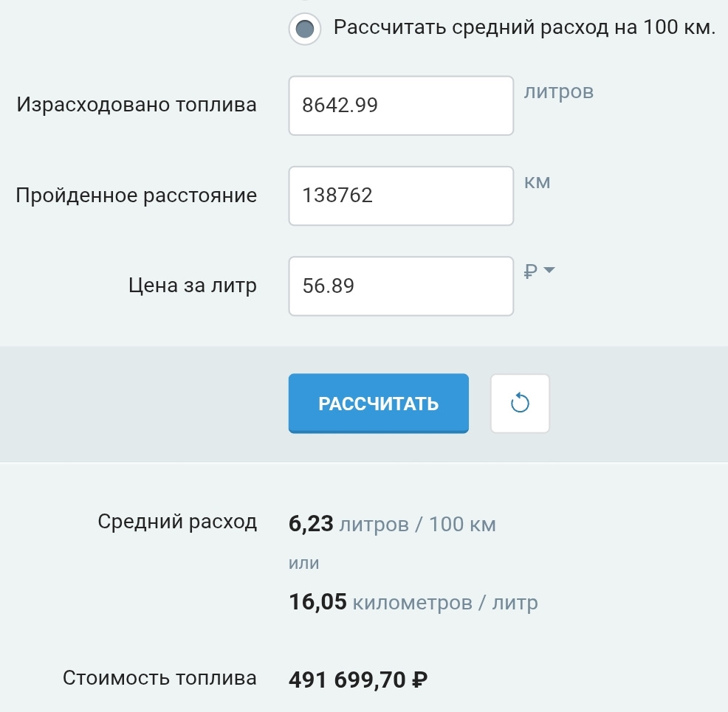Click the 'или' text between results

pos(303,564)
